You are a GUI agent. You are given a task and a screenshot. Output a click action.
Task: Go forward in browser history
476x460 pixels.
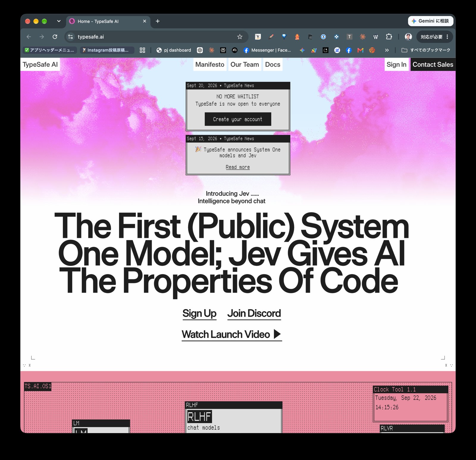(x=42, y=37)
